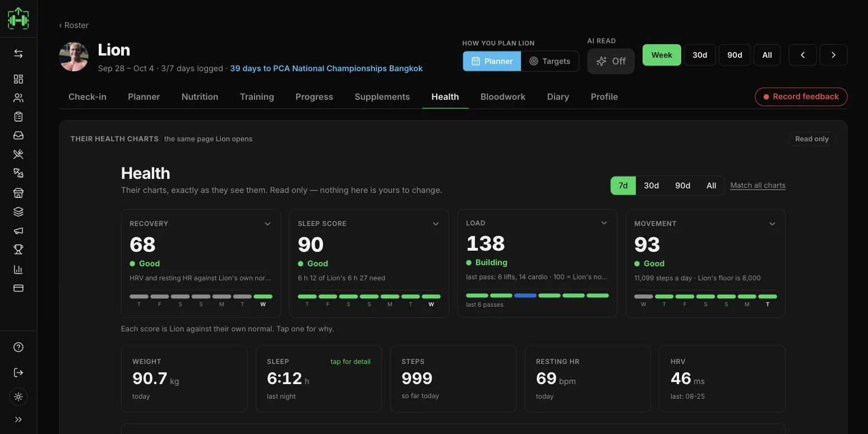The width and height of the screenshot is (868, 434).
Task: Expand the sidebar with double chevron
Action: 19,419
